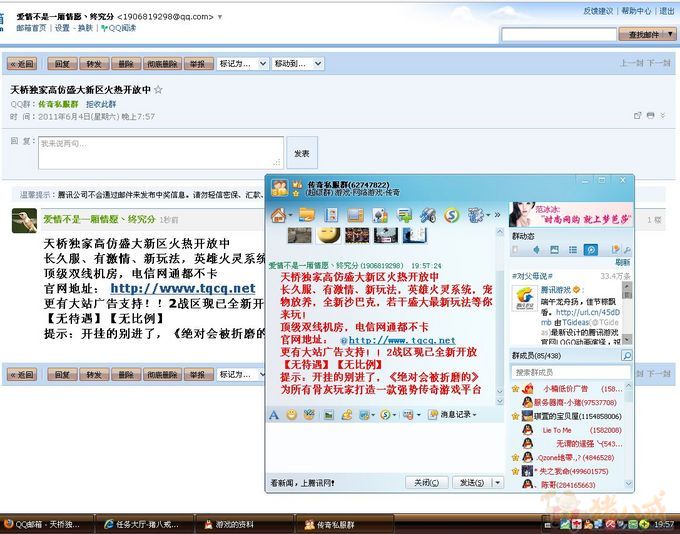Open the top 移动到 dropdown
This screenshot has width=680, height=534.
coord(296,64)
